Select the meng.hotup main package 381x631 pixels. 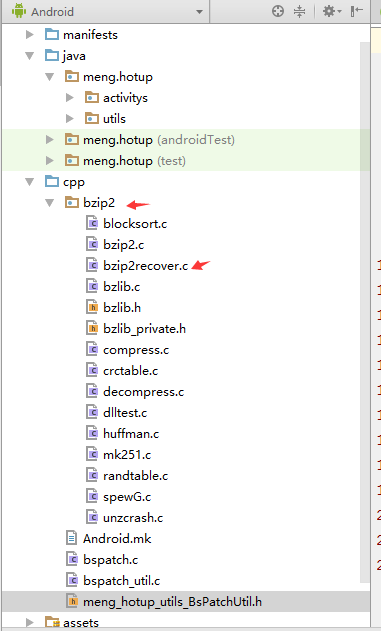(x=118, y=77)
